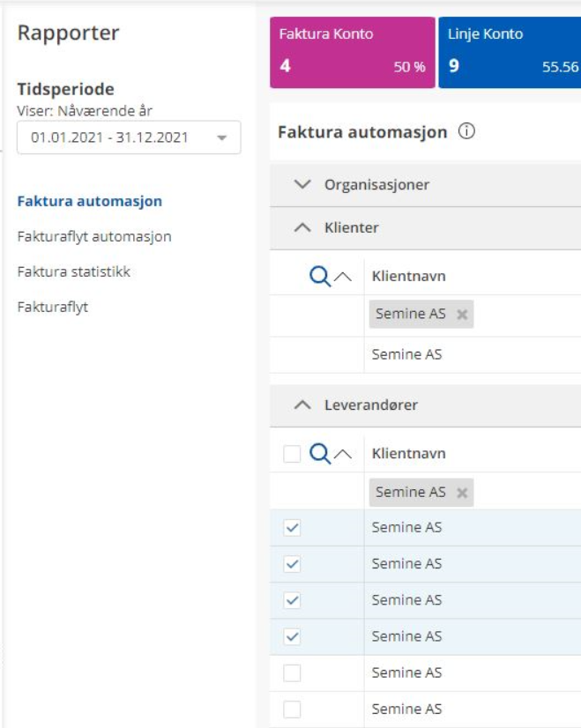Open Faktura statistikk report
581x728 pixels.
tap(74, 271)
